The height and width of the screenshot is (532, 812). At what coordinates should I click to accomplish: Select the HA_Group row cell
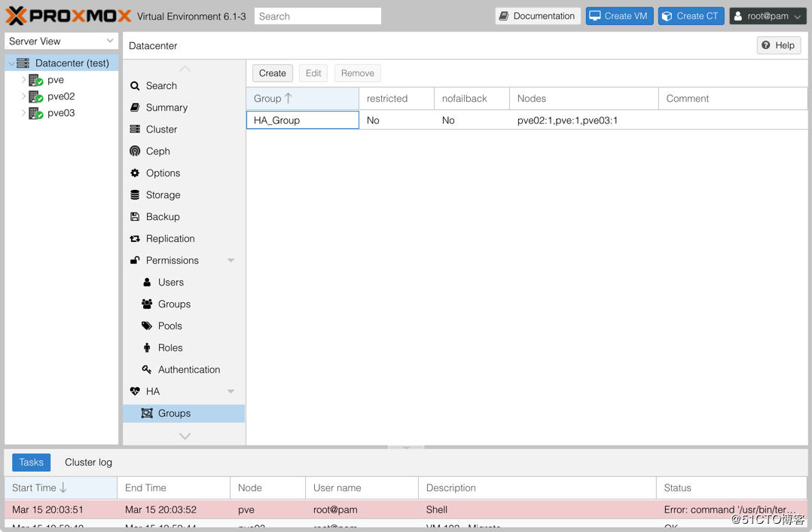(x=303, y=120)
